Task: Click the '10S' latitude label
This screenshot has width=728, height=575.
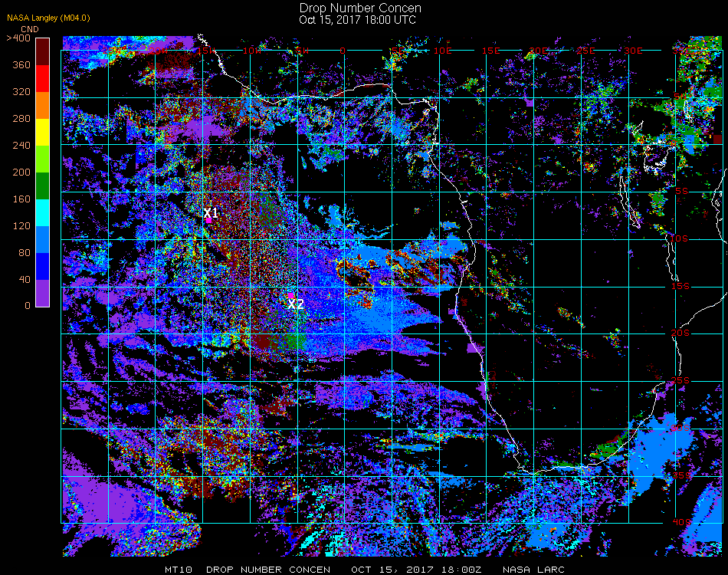Action: click(x=679, y=238)
